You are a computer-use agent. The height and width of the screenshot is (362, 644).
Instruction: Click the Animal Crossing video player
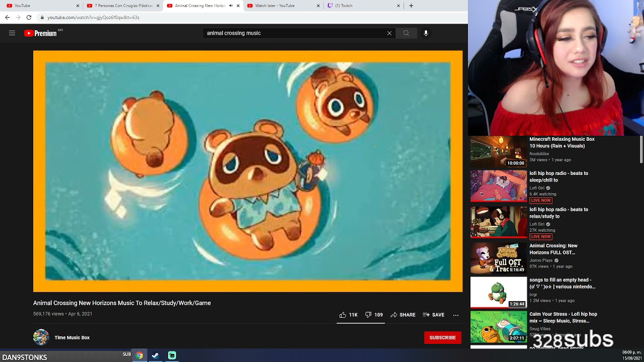click(x=248, y=171)
